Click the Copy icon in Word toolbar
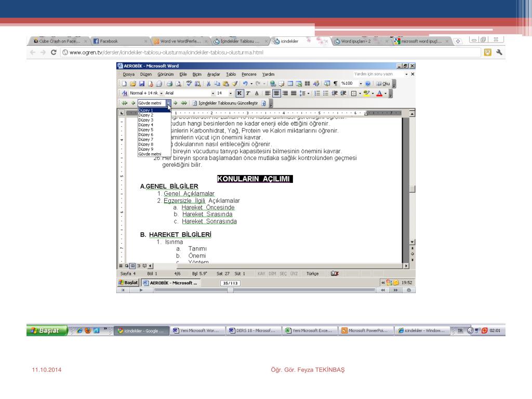Image resolution: width=532 pixels, height=399 pixels. coord(218,84)
